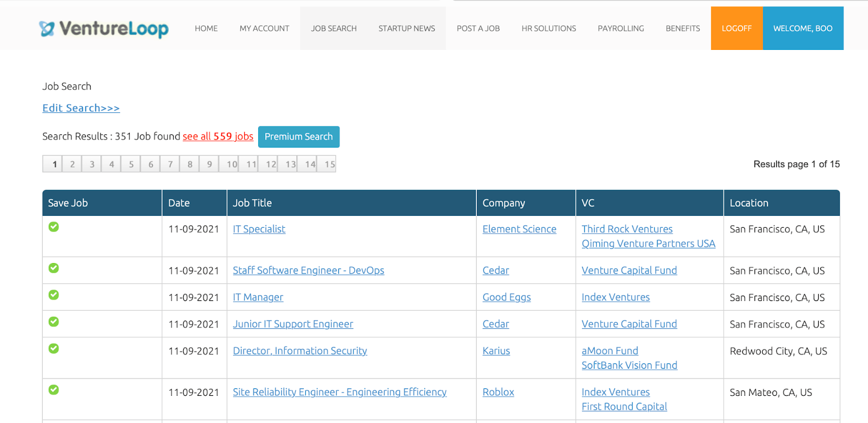Go to results page 9
Screen dimensions: 868x423
pyautogui.click(x=209, y=164)
